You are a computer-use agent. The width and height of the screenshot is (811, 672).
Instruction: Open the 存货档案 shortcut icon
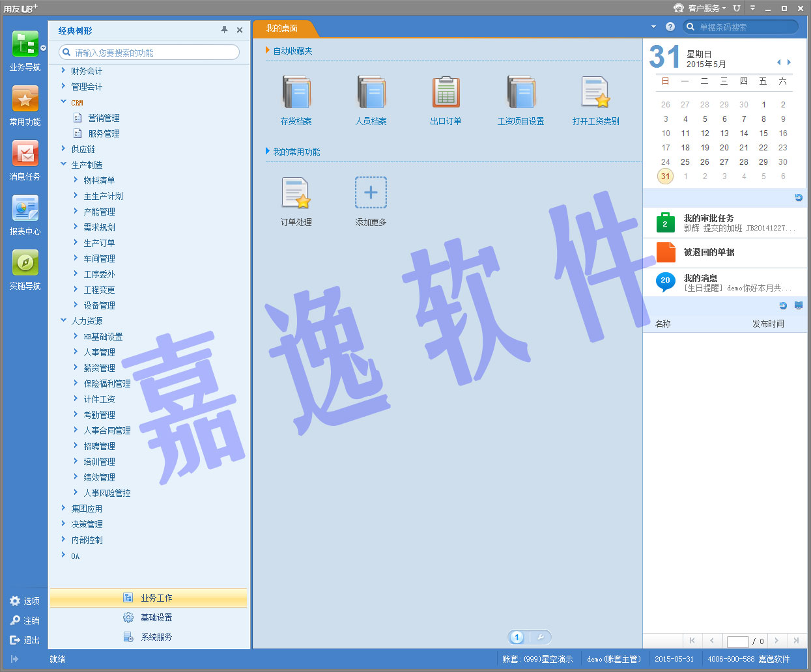coord(296,92)
